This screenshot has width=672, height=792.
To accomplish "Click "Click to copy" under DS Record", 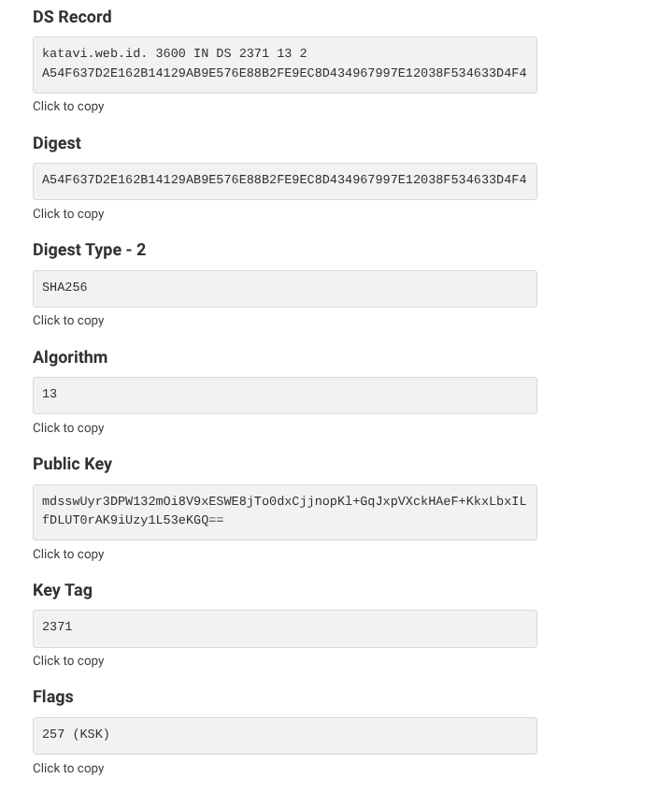I will coord(68,106).
